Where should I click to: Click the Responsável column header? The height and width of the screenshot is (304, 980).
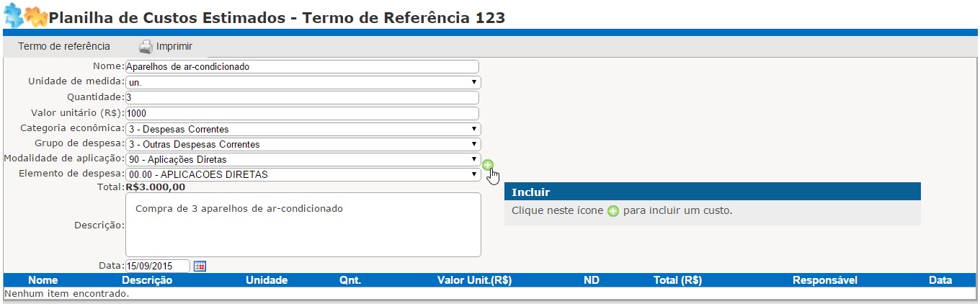point(824,280)
